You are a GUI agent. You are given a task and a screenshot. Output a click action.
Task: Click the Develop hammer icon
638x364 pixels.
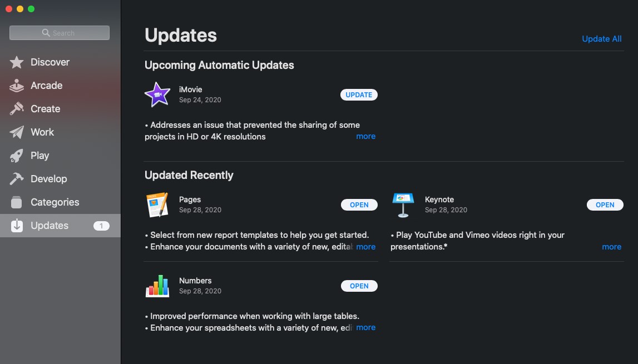[17, 179]
